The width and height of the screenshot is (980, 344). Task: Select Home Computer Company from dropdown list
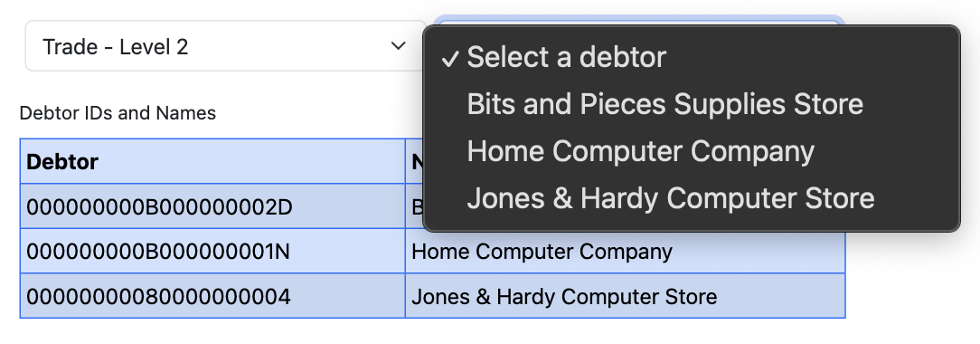coord(692,151)
